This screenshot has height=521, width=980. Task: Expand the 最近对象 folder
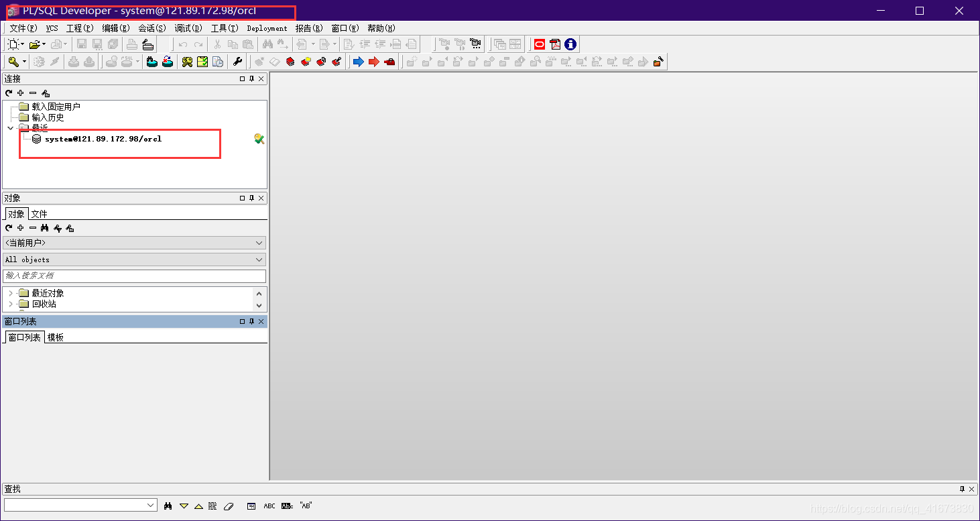10,293
